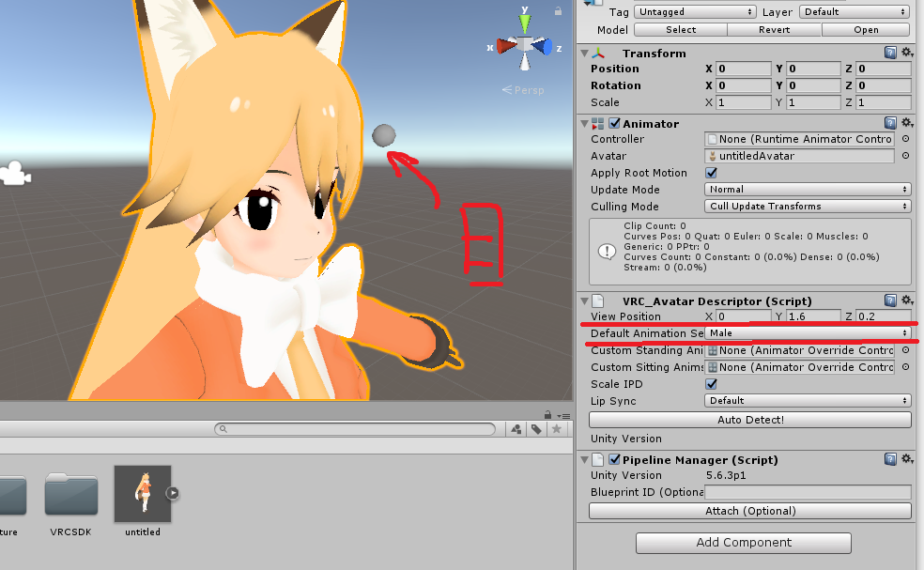
Task: Click the Position X field
Action: coord(743,69)
